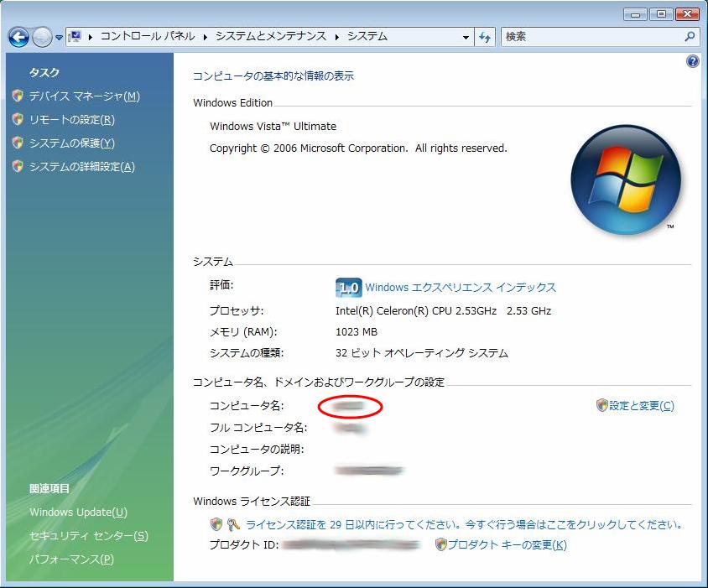Viewport: 708px width, 588px height.
Task: Minimize the System window
Action: pos(635,15)
